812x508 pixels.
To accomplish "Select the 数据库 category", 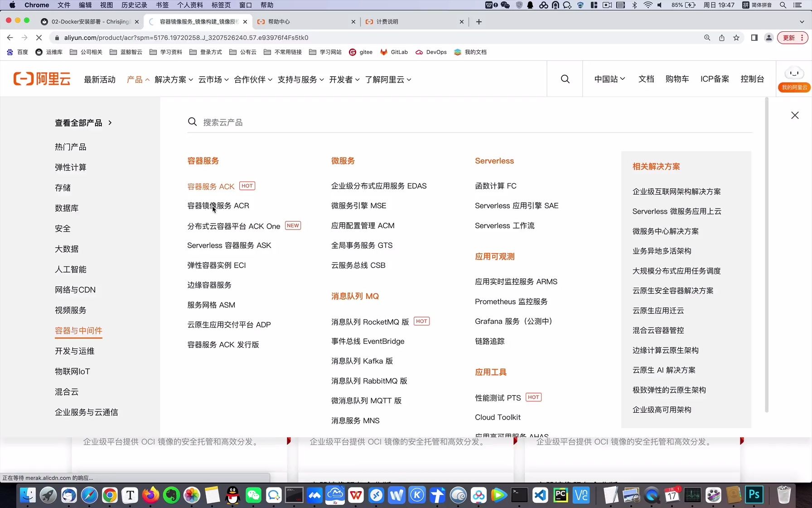I will click(67, 208).
